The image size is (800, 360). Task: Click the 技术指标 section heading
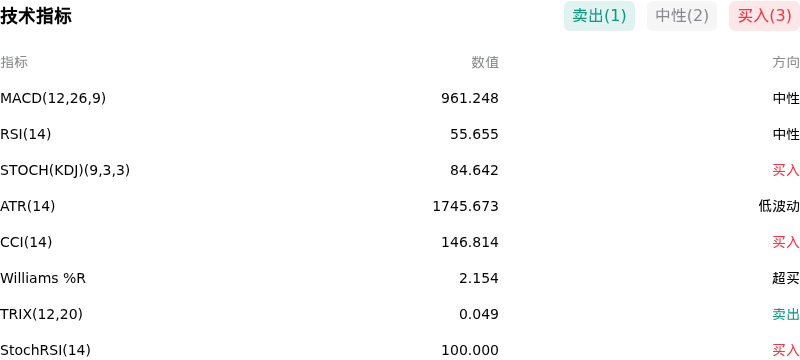tap(36, 16)
